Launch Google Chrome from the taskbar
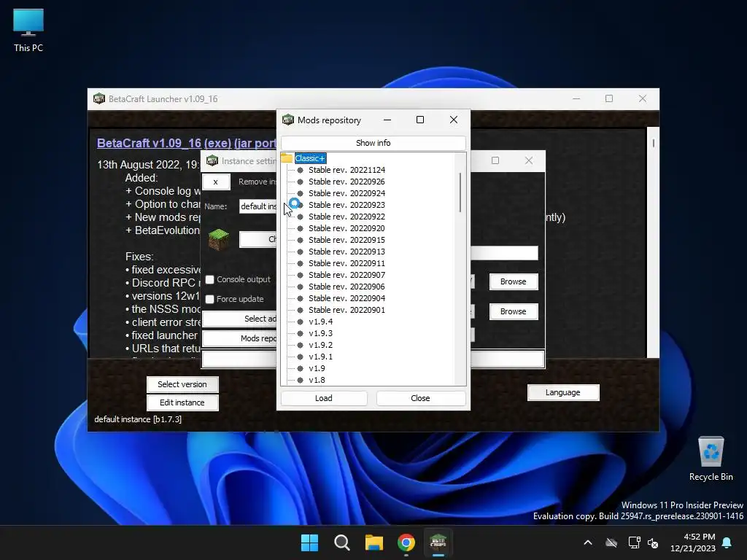Viewport: 747px width, 560px height. (406, 542)
